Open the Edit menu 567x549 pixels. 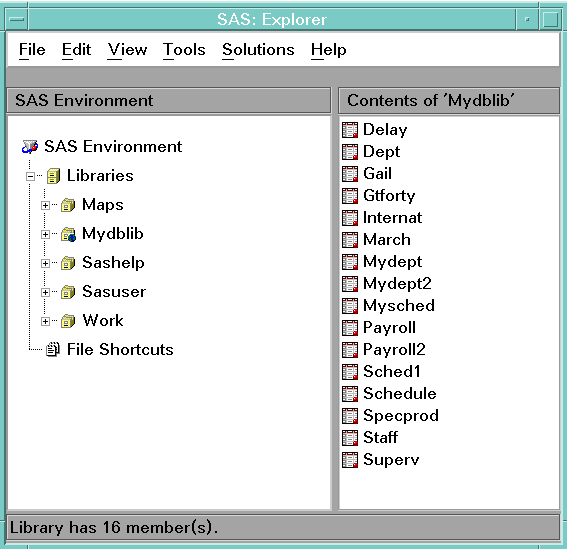[76, 50]
